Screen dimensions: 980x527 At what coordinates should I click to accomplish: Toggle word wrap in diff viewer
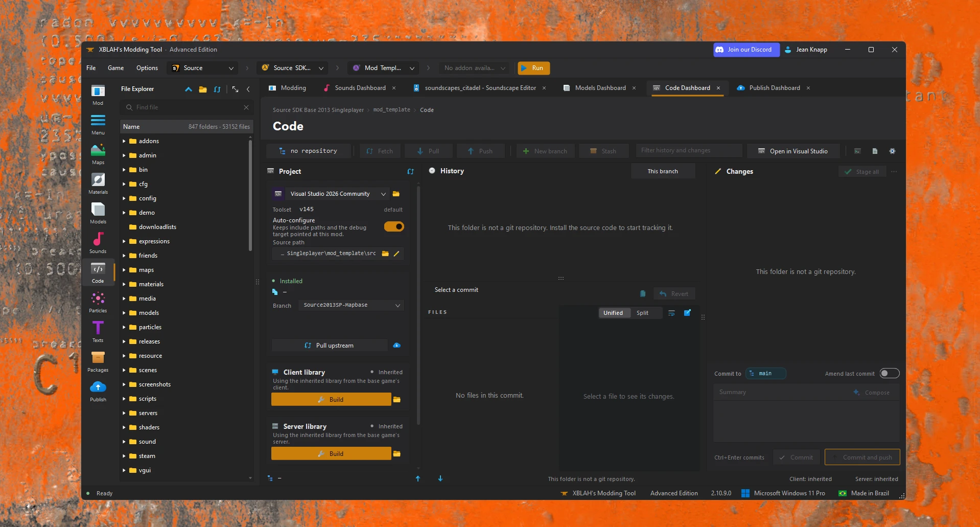click(x=671, y=313)
